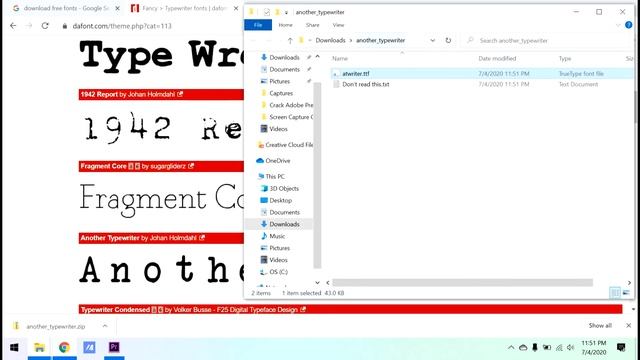Select the atwriter.ttf file
Viewport: 640px width, 360px height.
[356, 73]
